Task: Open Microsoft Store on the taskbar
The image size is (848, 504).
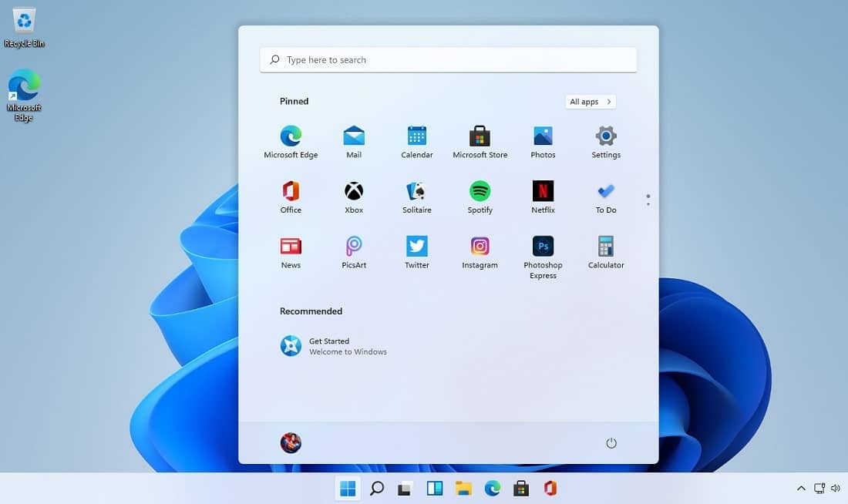Action: (521, 489)
